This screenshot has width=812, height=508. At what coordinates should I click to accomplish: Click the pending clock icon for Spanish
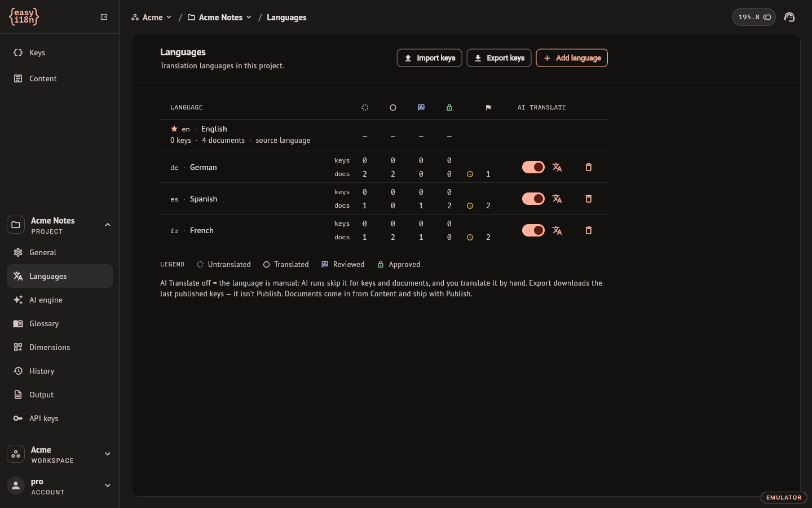tap(470, 206)
